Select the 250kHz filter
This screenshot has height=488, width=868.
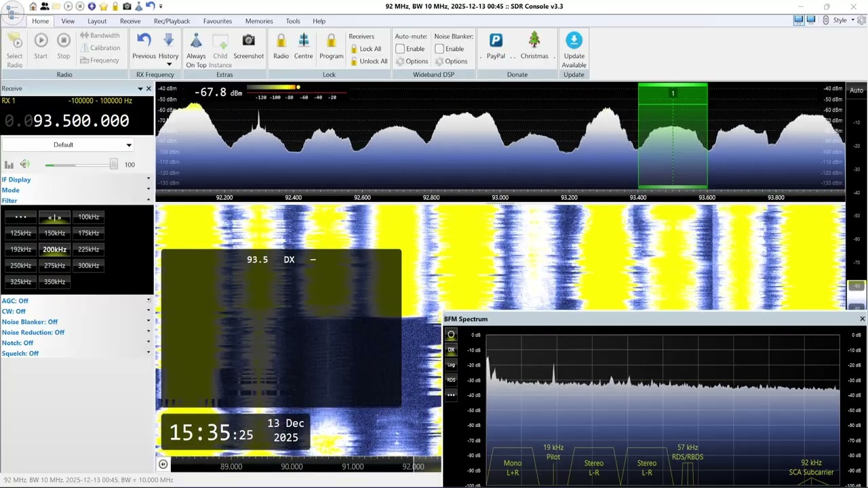click(20, 266)
